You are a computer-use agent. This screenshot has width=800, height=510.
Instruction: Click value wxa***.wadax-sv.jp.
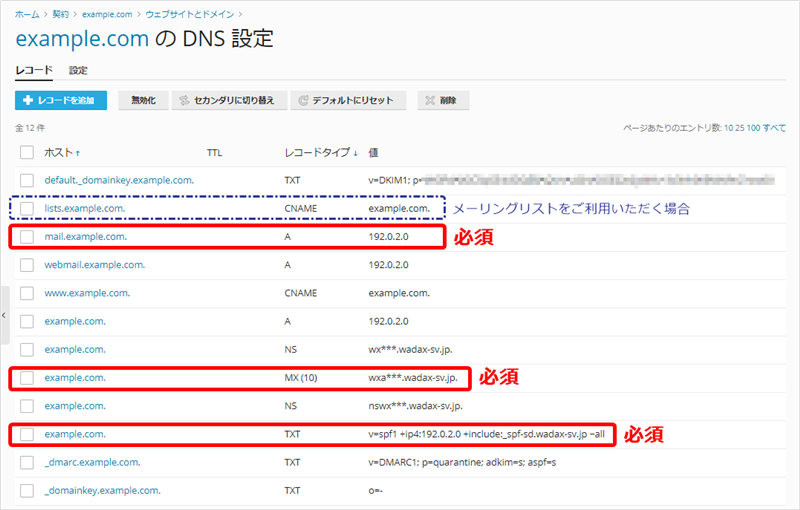point(413,377)
